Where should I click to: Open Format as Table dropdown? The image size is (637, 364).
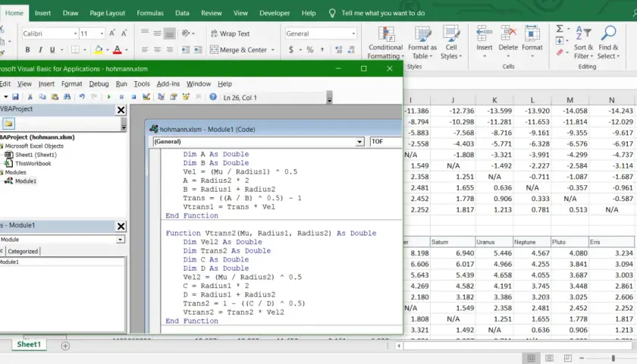[x=422, y=42]
